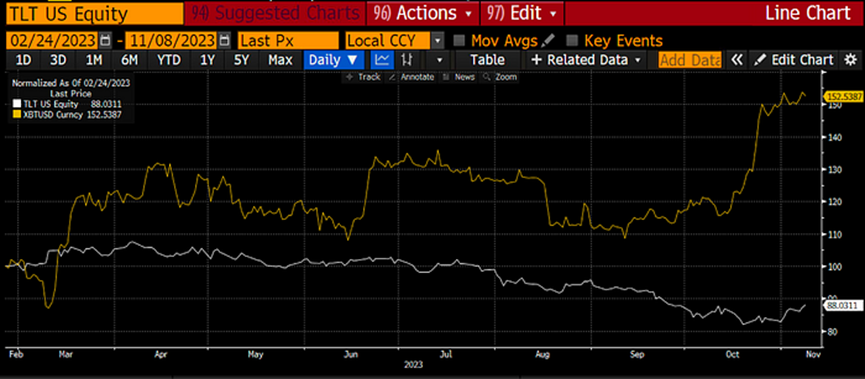Image resolution: width=865 pixels, height=379 pixels.
Task: Select the Annotate drawing tool
Action: pyautogui.click(x=412, y=77)
